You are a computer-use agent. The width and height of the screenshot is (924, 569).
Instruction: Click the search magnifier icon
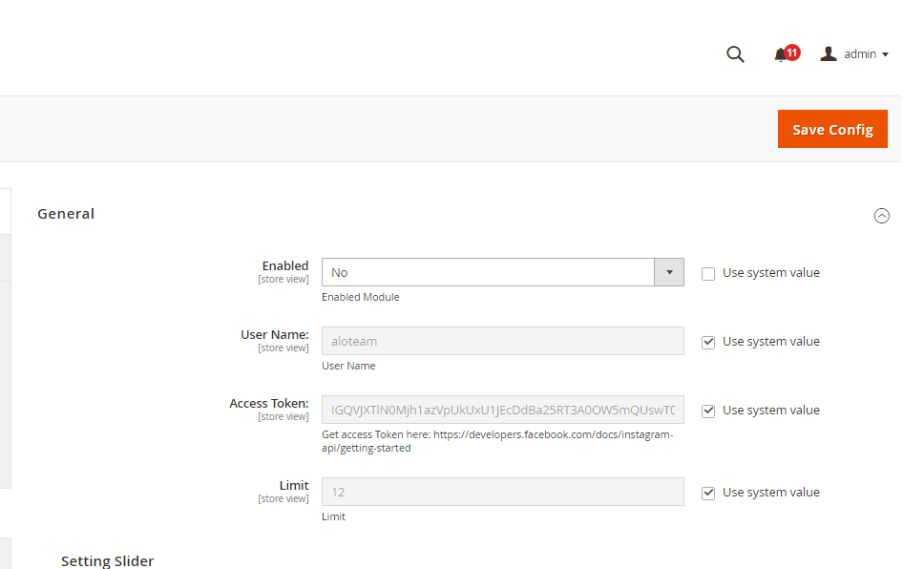735,54
